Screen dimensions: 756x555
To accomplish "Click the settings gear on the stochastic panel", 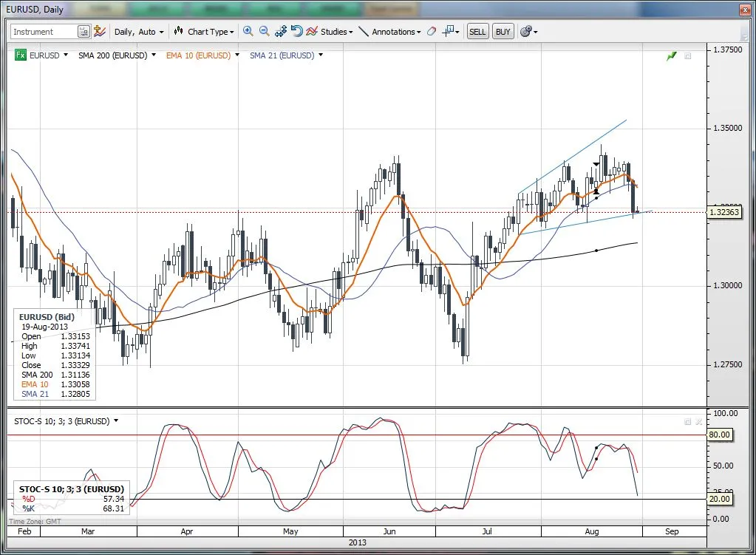I will pos(687,421).
